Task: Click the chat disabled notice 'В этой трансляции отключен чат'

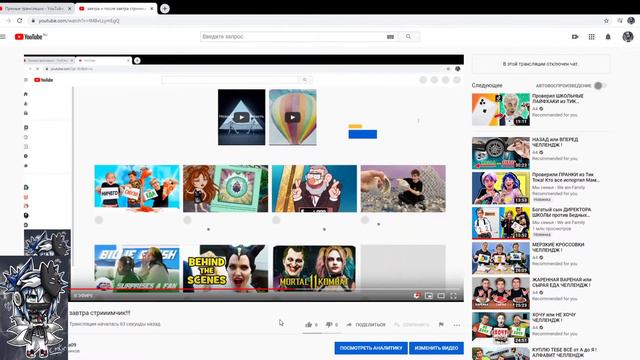Action: 540,64
